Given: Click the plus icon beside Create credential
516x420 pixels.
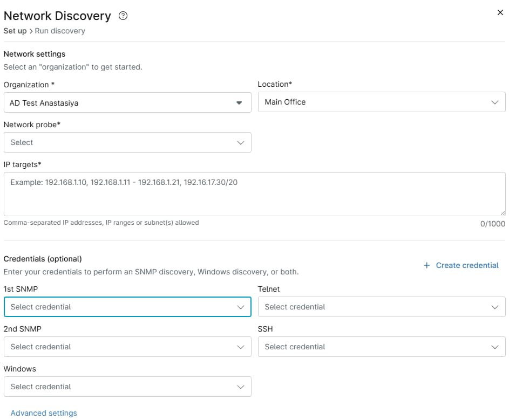Looking at the screenshot, I should tap(426, 265).
